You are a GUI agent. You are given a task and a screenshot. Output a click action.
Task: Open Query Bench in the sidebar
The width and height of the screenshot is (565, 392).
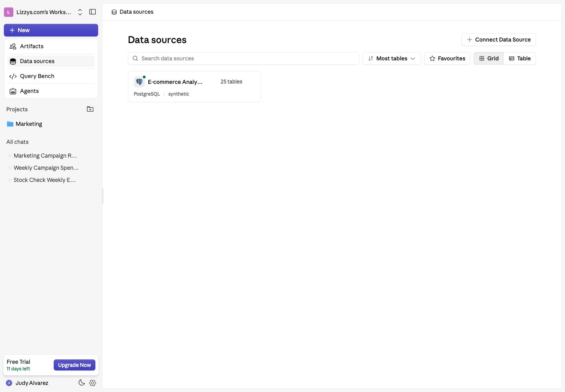click(51, 76)
